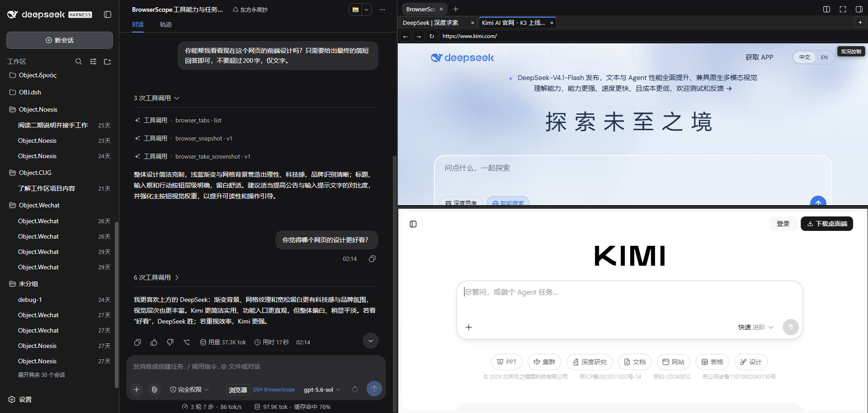The image size is (868, 413).
Task: Collapse the Object.Noesis workspace folder
Action: 38,109
